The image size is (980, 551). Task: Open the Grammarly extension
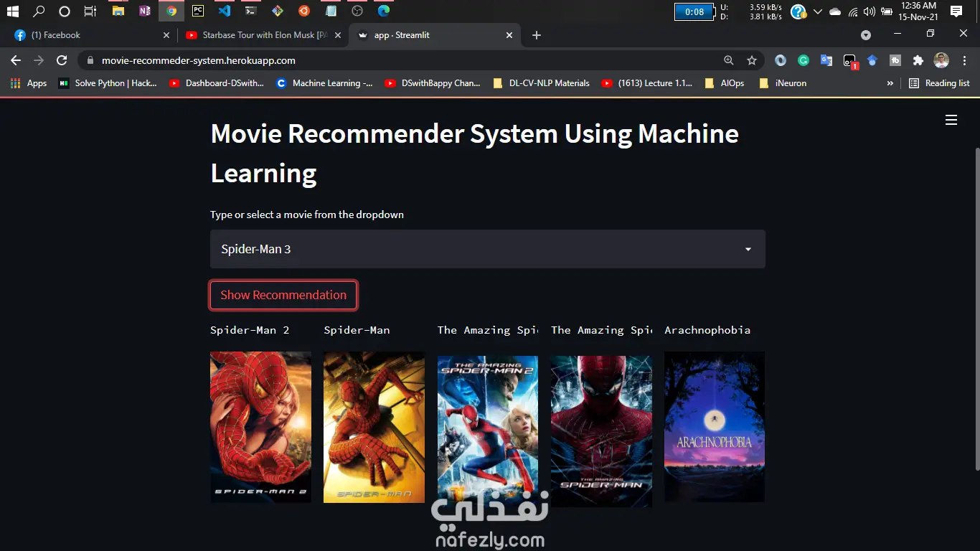(804, 61)
